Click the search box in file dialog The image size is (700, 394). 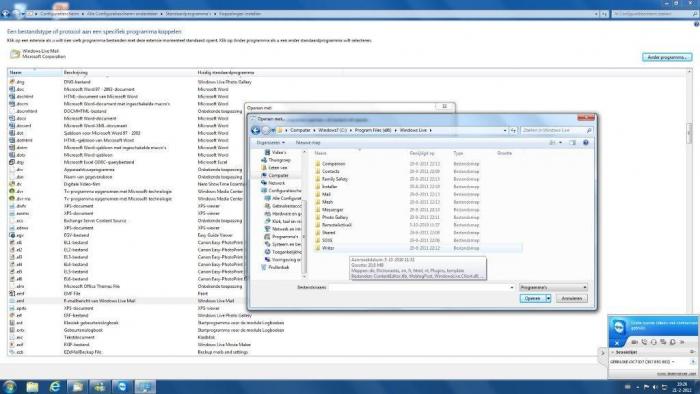[x=557, y=130]
